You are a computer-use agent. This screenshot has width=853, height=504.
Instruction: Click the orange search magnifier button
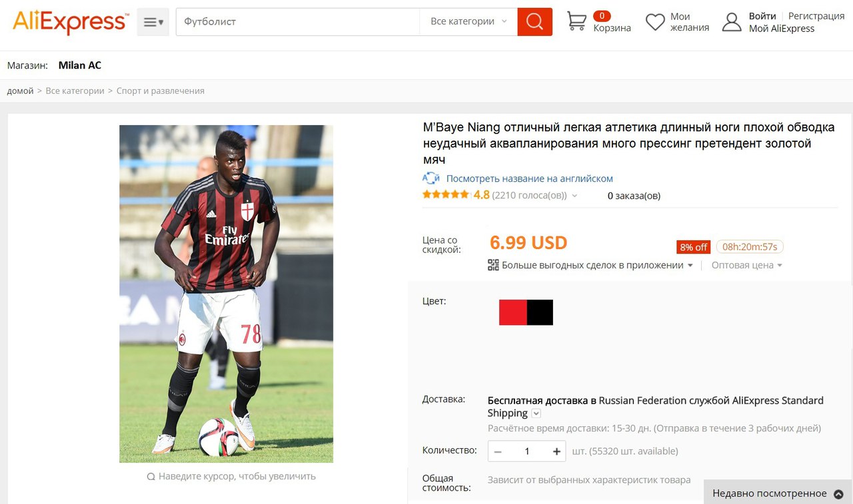coord(534,22)
